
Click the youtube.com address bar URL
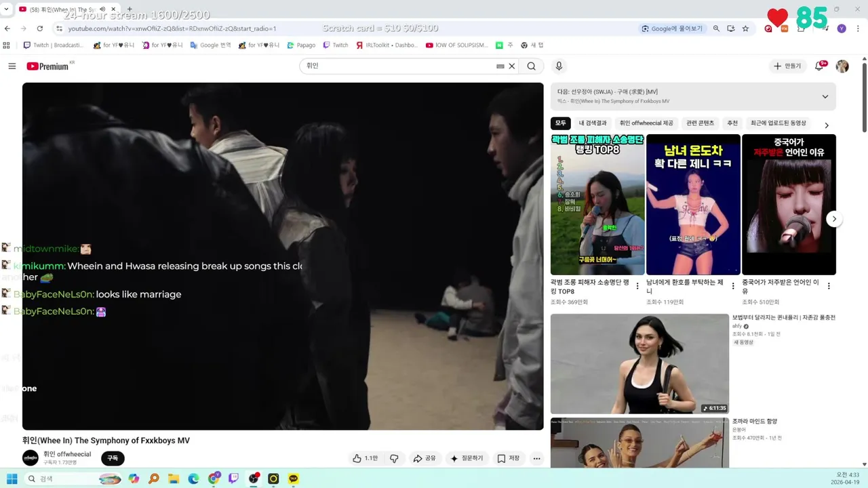tap(172, 28)
